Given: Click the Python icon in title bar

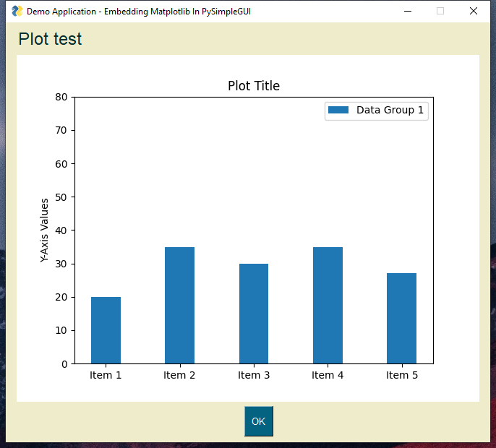Looking at the screenshot, I should coord(17,12).
